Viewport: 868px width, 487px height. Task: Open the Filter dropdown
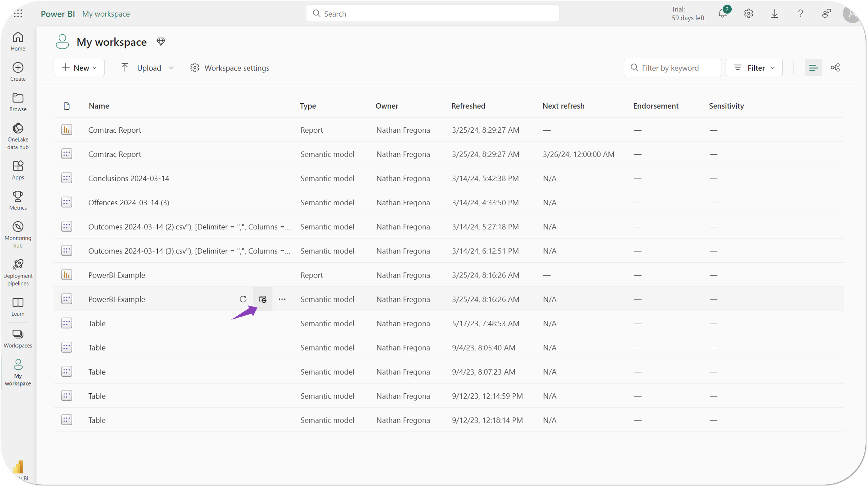click(x=754, y=68)
